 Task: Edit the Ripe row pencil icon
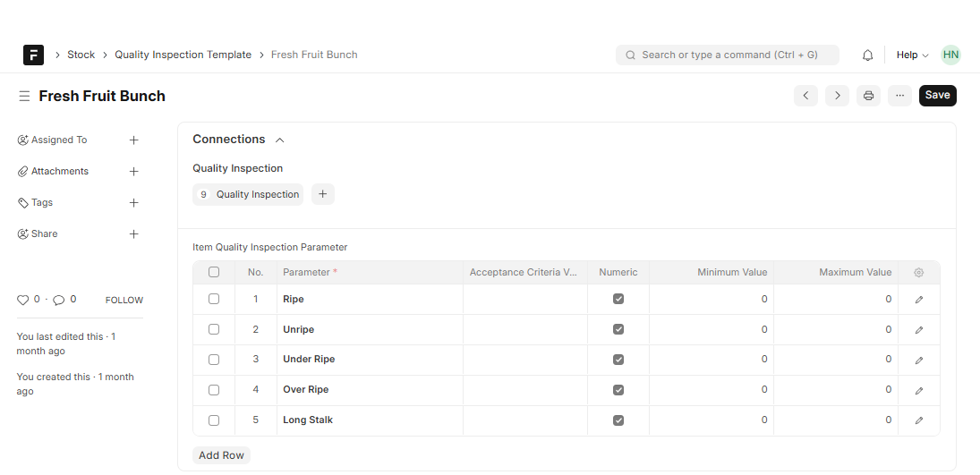point(919,300)
